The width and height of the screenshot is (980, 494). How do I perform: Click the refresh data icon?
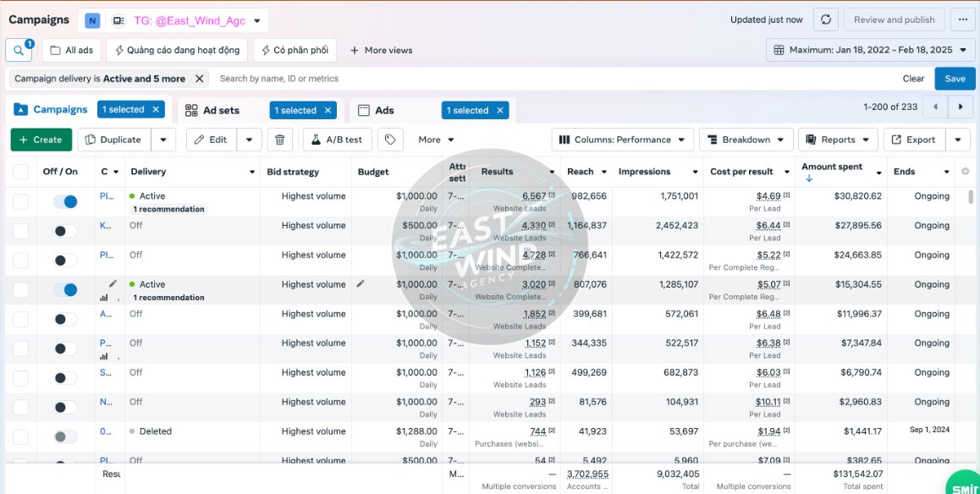[x=826, y=20]
